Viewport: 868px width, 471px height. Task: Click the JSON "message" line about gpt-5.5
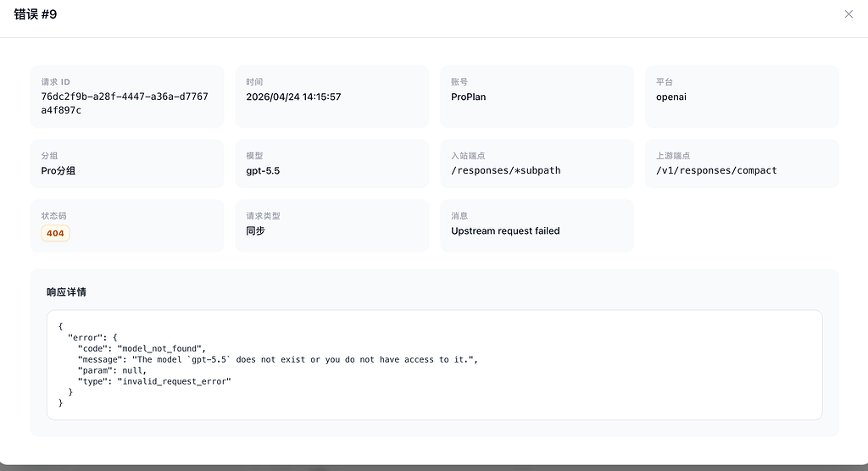click(x=278, y=359)
